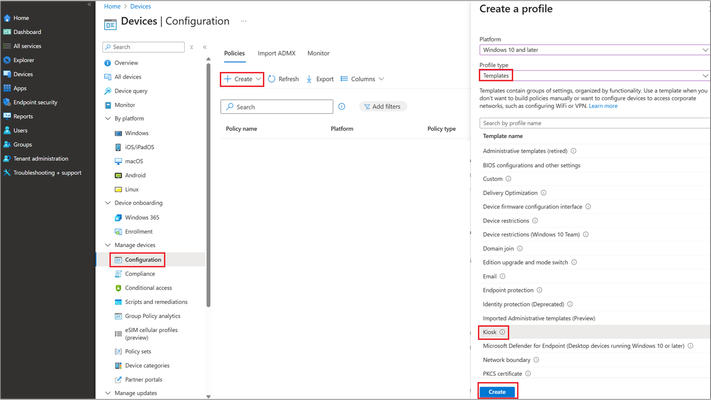The width and height of the screenshot is (711, 400).
Task: Click the info icon beside Kiosk
Action: point(502,332)
